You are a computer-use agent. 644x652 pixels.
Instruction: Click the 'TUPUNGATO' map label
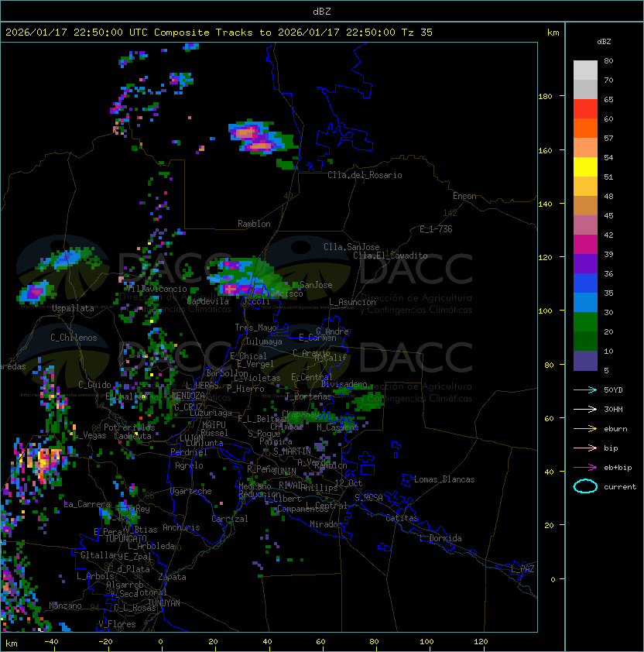point(125,538)
